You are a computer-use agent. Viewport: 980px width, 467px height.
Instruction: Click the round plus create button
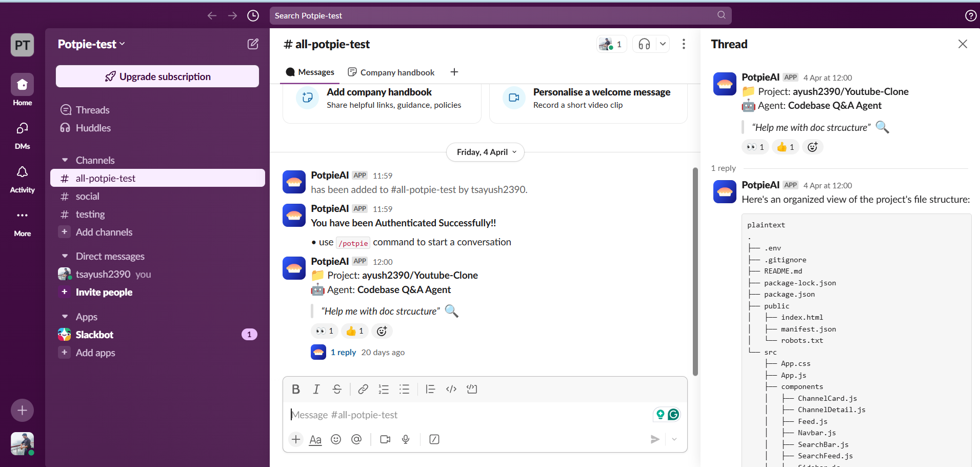click(x=23, y=410)
